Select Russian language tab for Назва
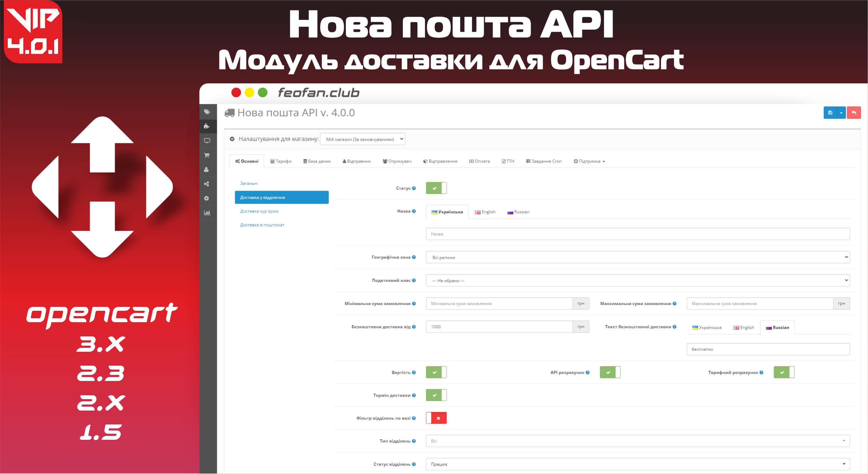 pos(519,212)
